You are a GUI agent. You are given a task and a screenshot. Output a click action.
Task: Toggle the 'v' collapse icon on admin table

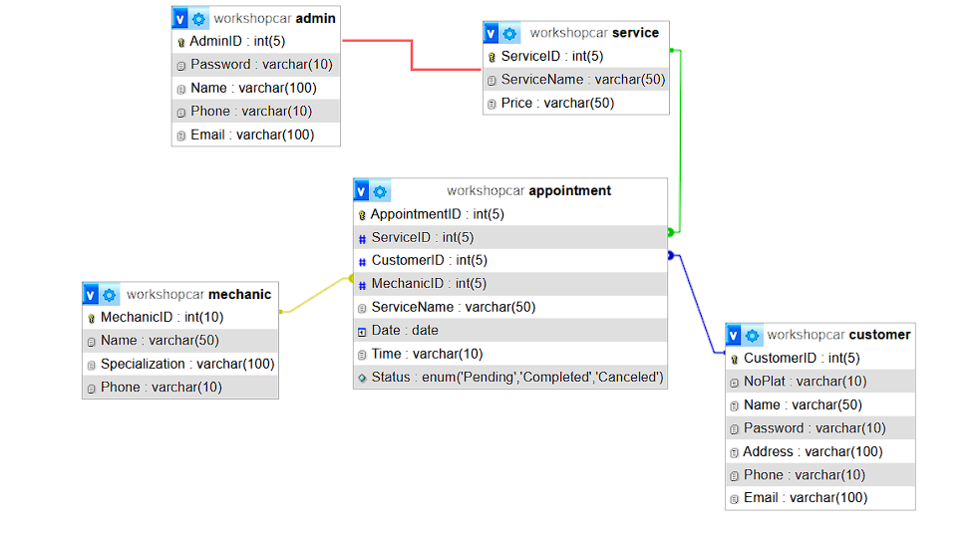180,19
